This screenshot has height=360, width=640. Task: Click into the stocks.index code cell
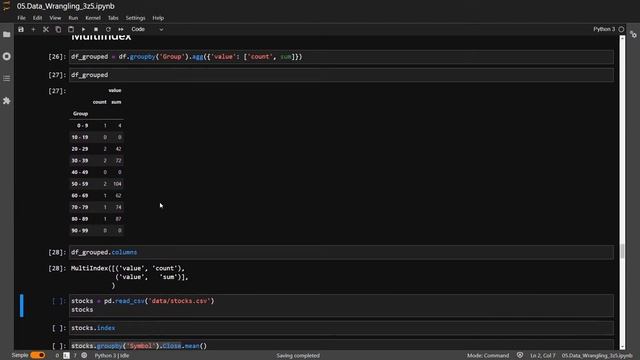tap(341, 328)
